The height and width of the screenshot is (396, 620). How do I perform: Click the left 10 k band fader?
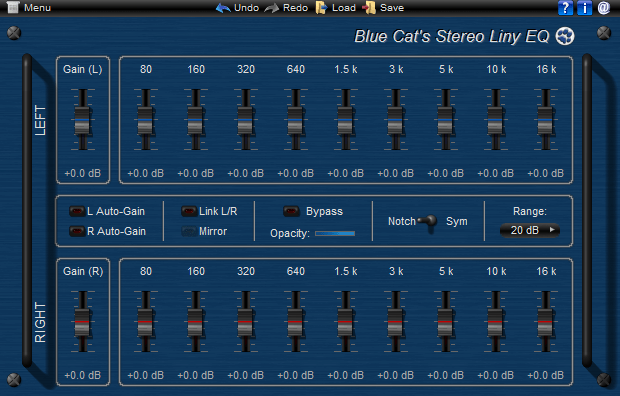tap(495, 120)
